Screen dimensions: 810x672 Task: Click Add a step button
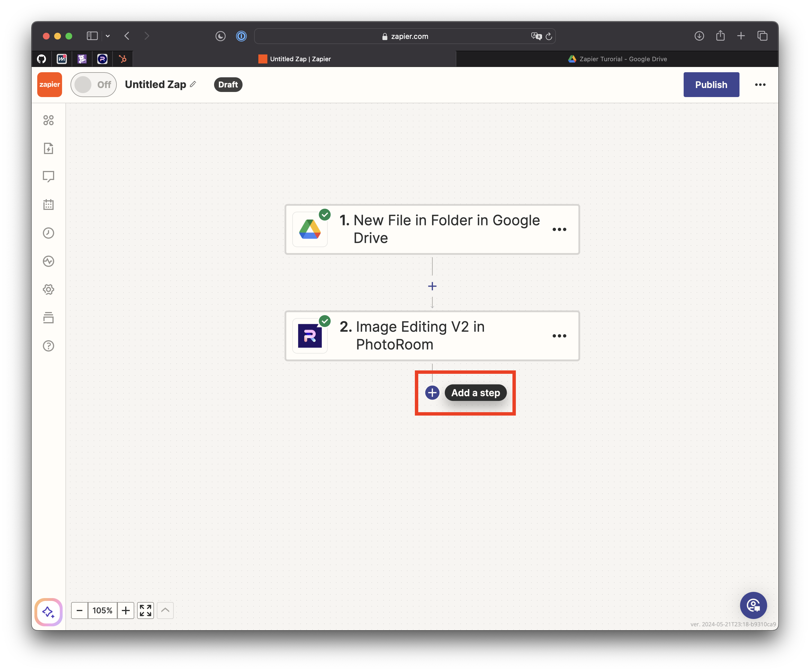[475, 393]
